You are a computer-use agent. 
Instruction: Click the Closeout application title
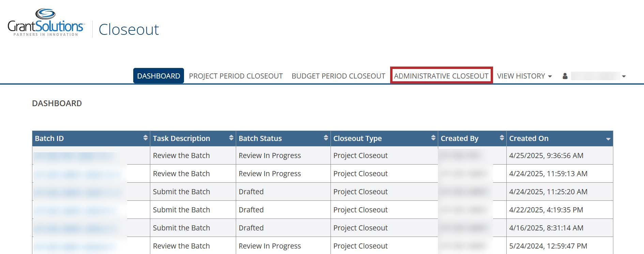[x=129, y=30]
